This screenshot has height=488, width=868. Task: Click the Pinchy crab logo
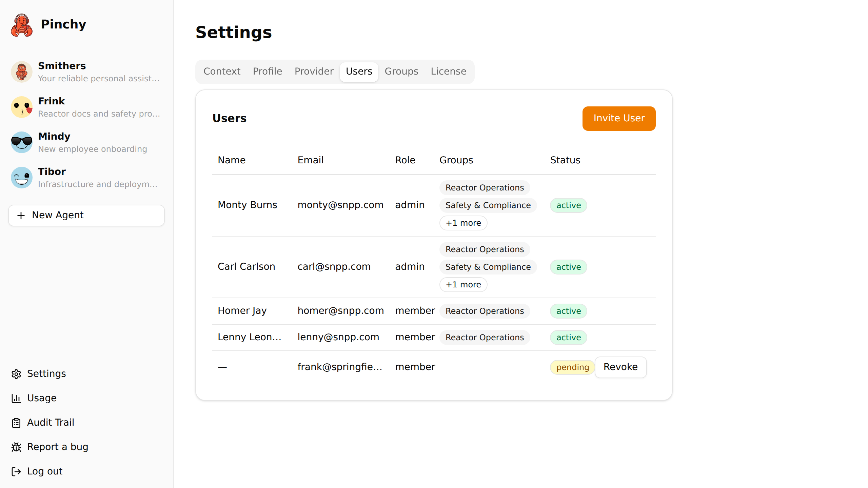tap(21, 25)
